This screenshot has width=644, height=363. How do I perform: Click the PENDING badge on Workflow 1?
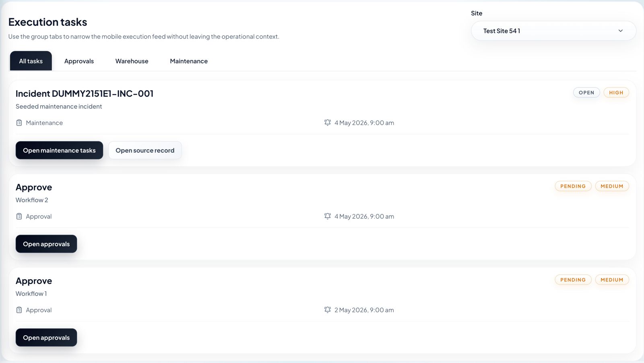(573, 280)
